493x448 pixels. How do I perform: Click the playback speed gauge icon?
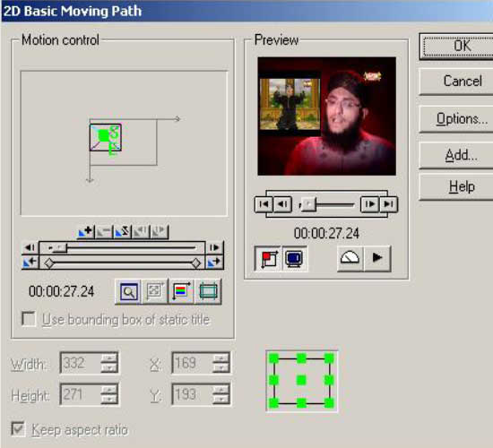coord(350,259)
